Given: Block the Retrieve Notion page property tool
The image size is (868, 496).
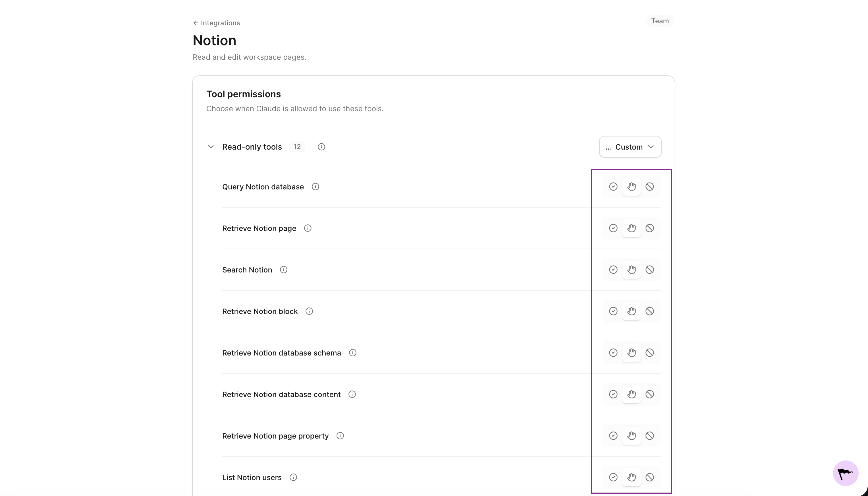Looking at the screenshot, I should coord(650,436).
